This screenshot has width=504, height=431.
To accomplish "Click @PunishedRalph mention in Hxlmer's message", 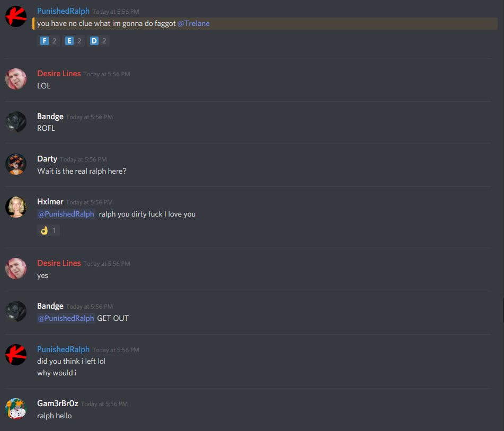I will click(x=66, y=214).
